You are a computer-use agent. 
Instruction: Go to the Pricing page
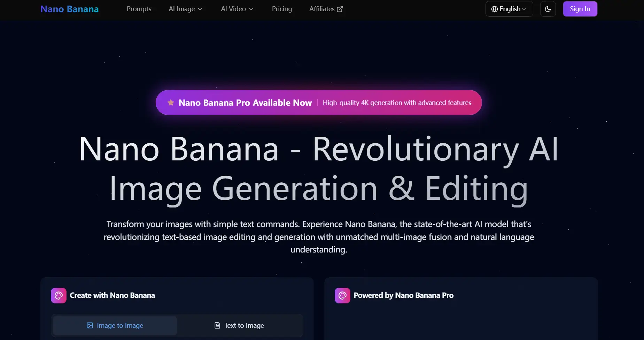[x=282, y=9]
